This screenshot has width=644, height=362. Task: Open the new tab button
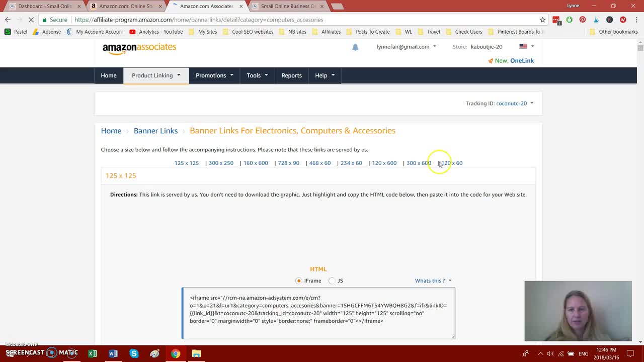pyautogui.click(x=337, y=6)
